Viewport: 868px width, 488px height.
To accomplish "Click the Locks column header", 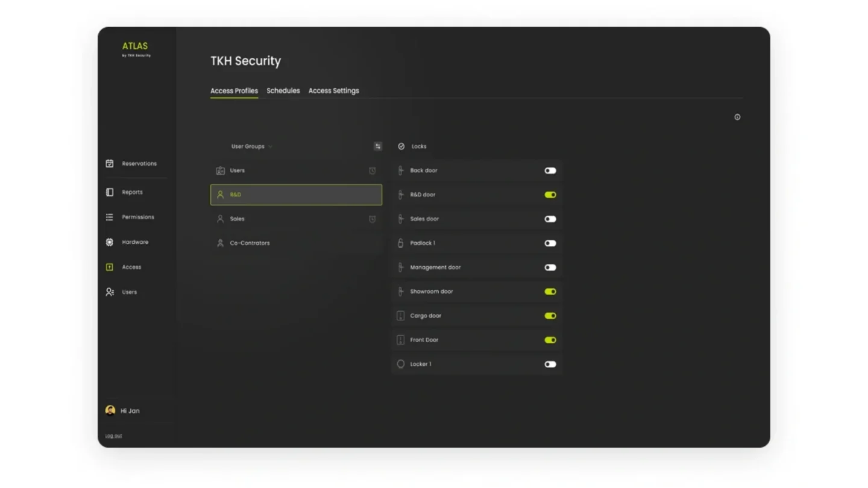I will coord(419,146).
